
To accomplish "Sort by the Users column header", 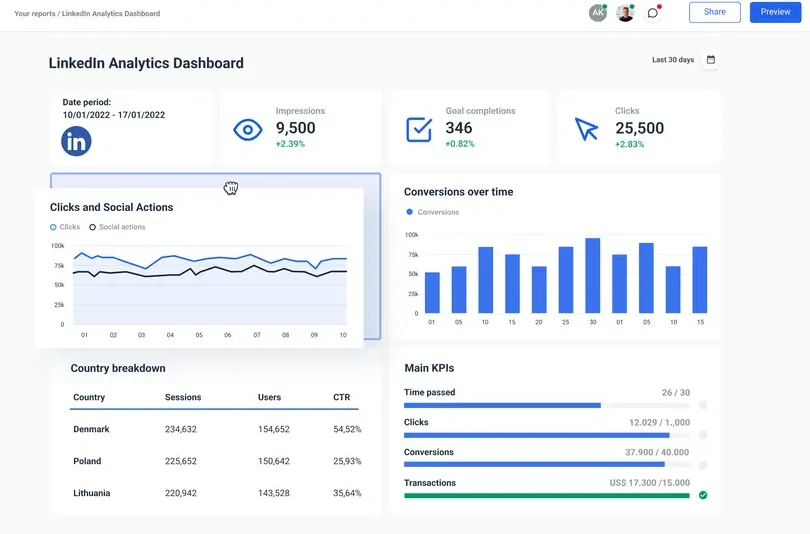I will coord(269,397).
